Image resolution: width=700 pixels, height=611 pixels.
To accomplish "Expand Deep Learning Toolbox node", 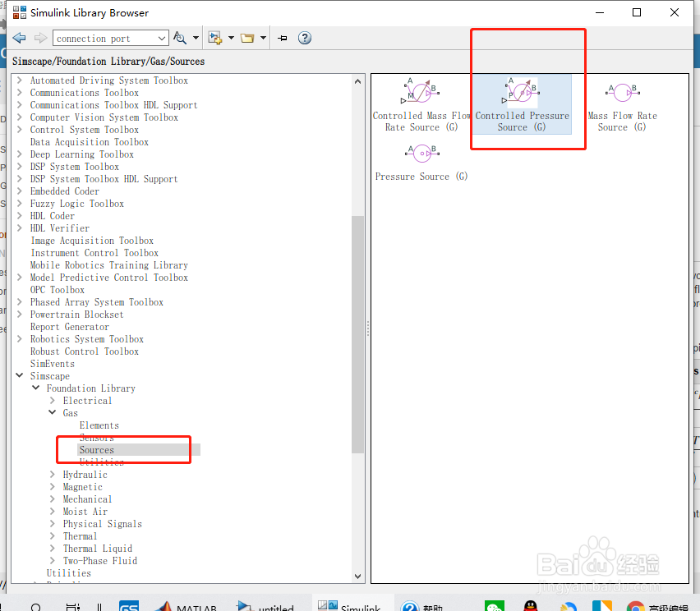I will [19, 154].
